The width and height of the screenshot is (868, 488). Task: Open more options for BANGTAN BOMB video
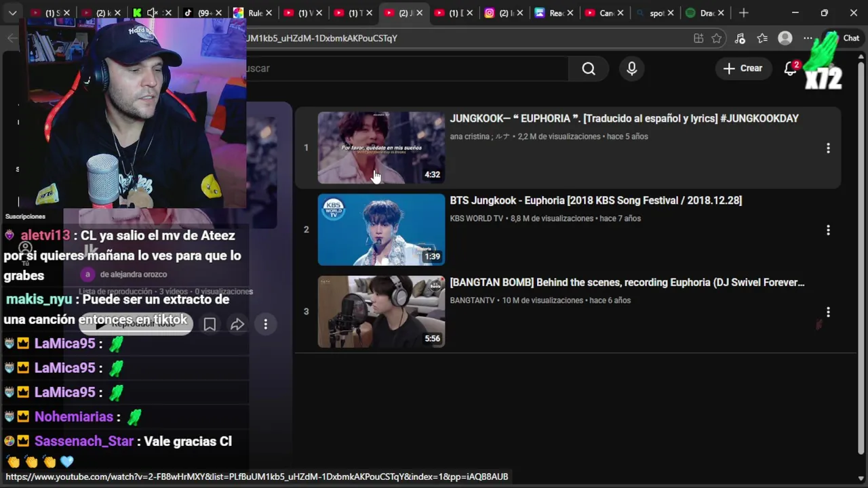pyautogui.click(x=828, y=312)
